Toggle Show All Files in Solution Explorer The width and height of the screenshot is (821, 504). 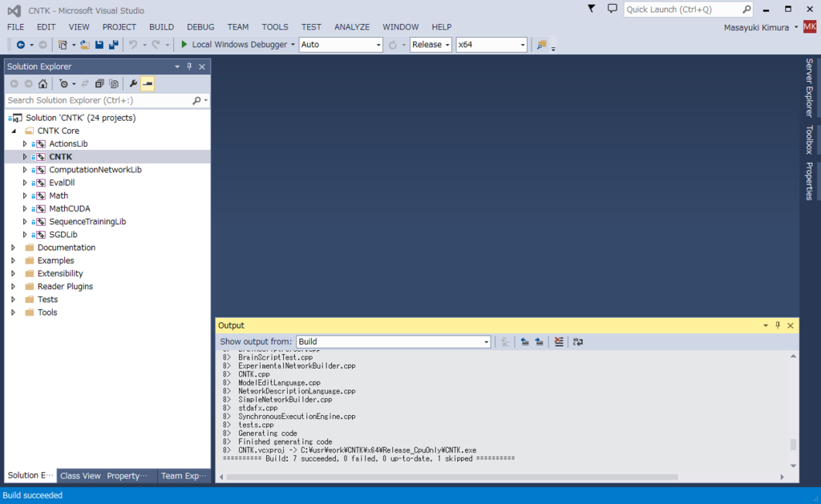tap(114, 84)
